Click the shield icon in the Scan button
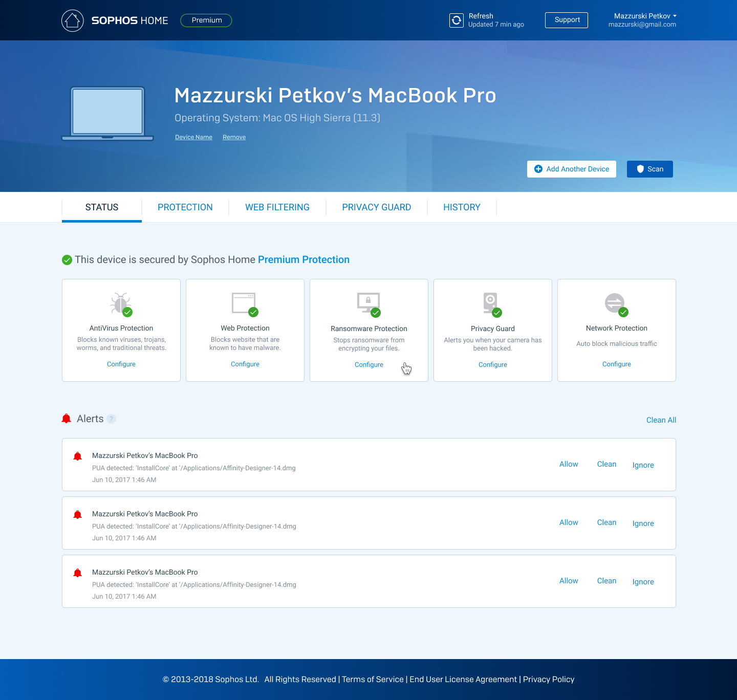The image size is (737, 700). [x=640, y=169]
